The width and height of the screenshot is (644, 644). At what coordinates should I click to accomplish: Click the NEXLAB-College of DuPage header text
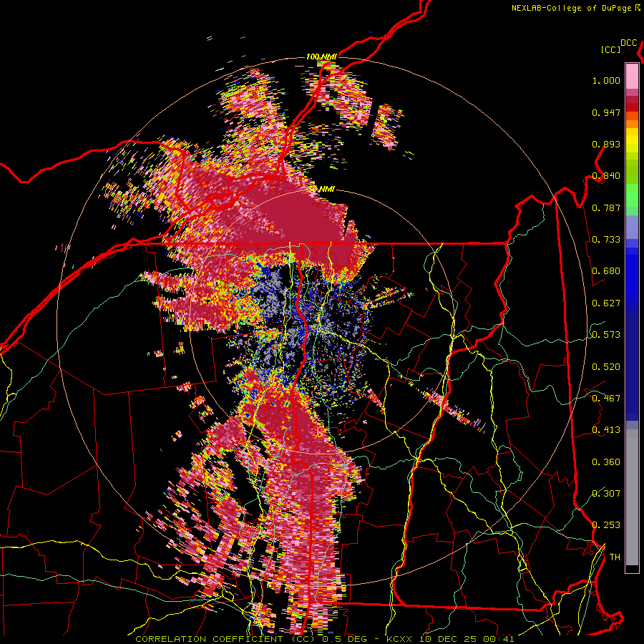(572, 8)
